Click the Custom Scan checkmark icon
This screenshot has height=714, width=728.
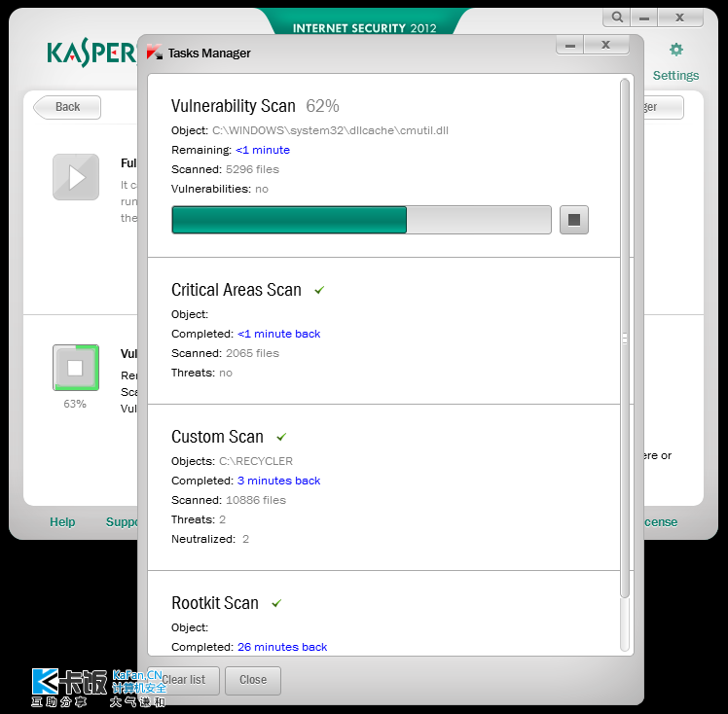click(281, 437)
